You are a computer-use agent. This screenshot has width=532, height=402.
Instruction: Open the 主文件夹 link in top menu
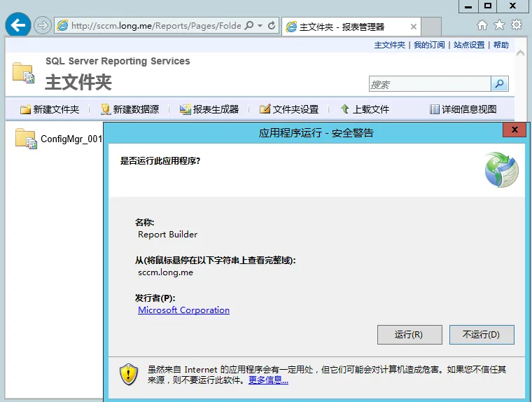click(389, 45)
